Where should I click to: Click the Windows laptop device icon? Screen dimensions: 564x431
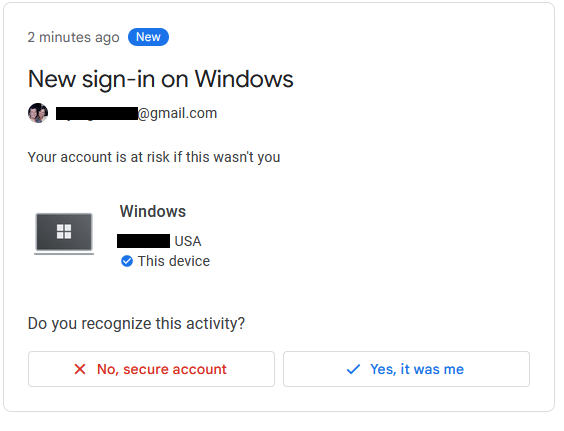[64, 234]
